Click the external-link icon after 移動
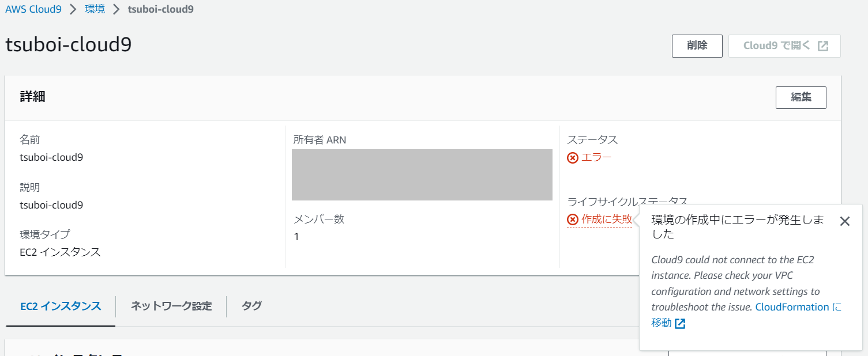 681,324
